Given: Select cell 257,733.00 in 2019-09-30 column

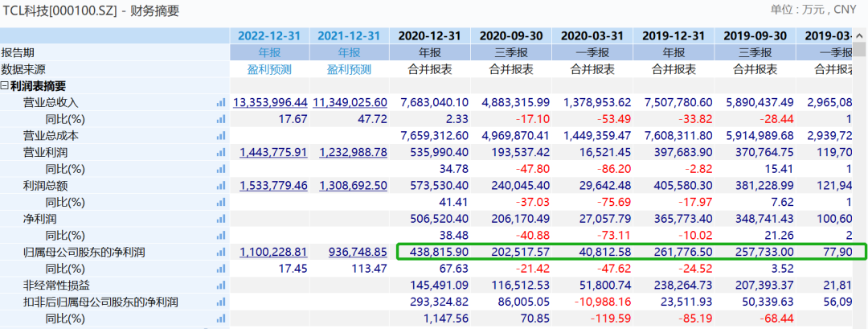Looking at the screenshot, I should (x=764, y=252).
